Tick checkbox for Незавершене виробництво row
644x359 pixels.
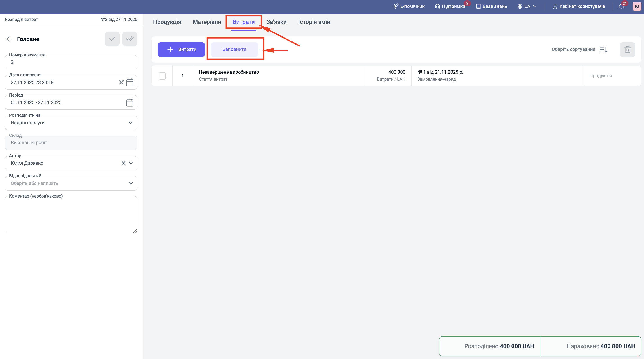point(162,76)
